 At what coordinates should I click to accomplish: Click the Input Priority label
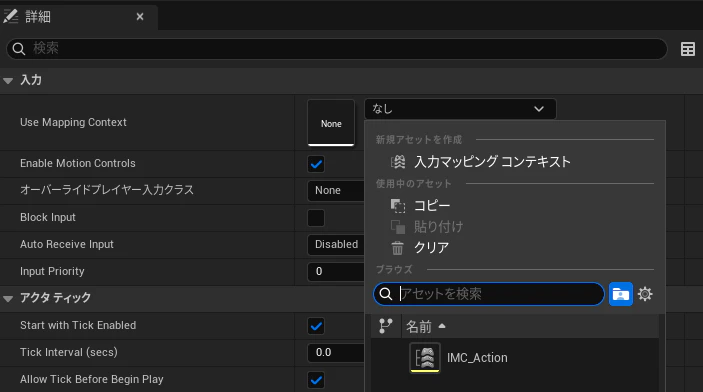point(52,271)
